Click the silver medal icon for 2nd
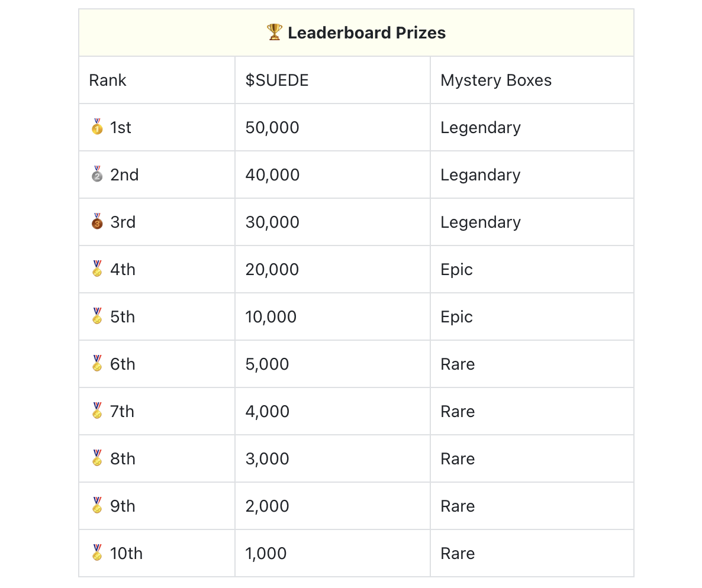Viewport: 702px width, 588px height. coord(97,175)
